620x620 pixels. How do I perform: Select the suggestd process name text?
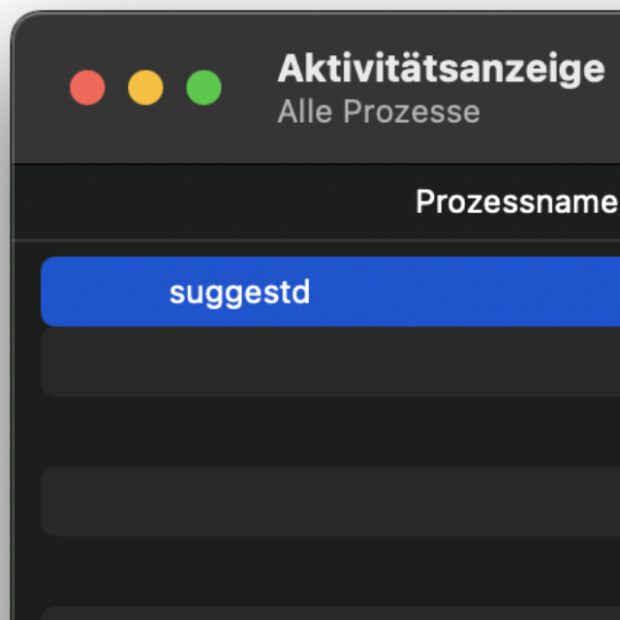point(239,292)
